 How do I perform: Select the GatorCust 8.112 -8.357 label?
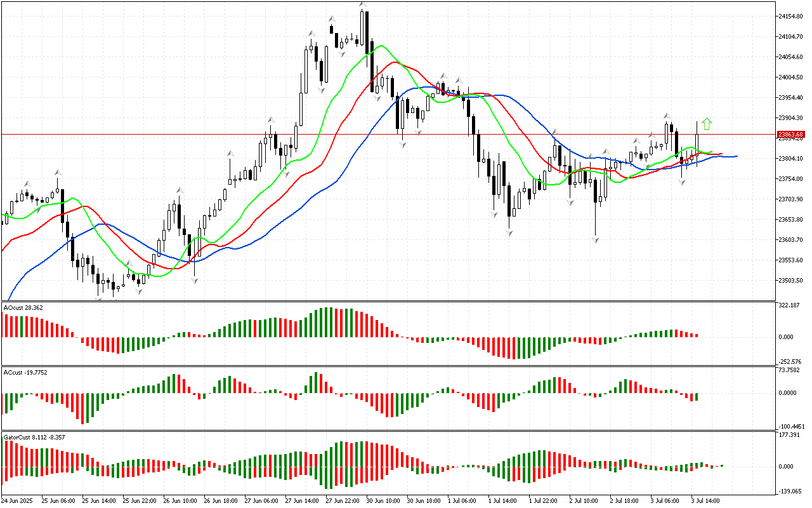coord(34,437)
